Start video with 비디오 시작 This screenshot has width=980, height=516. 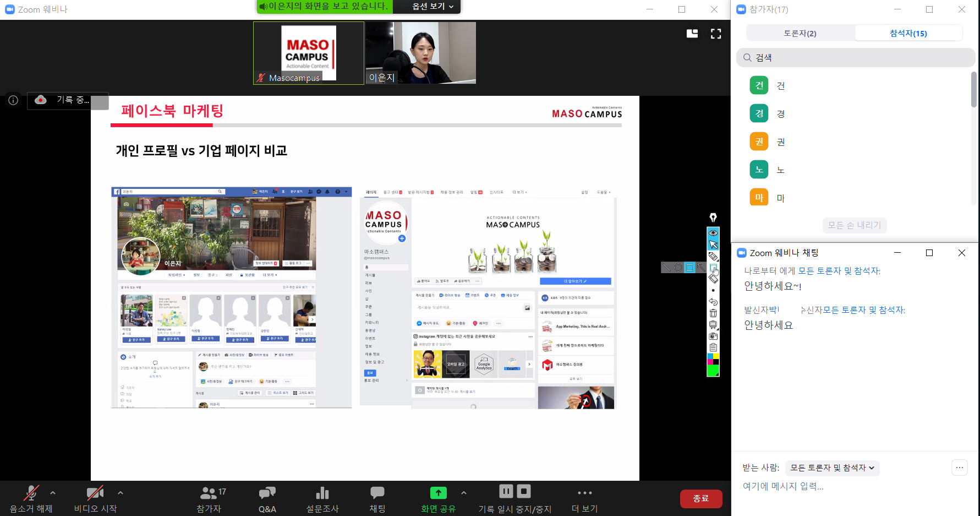[95, 498]
